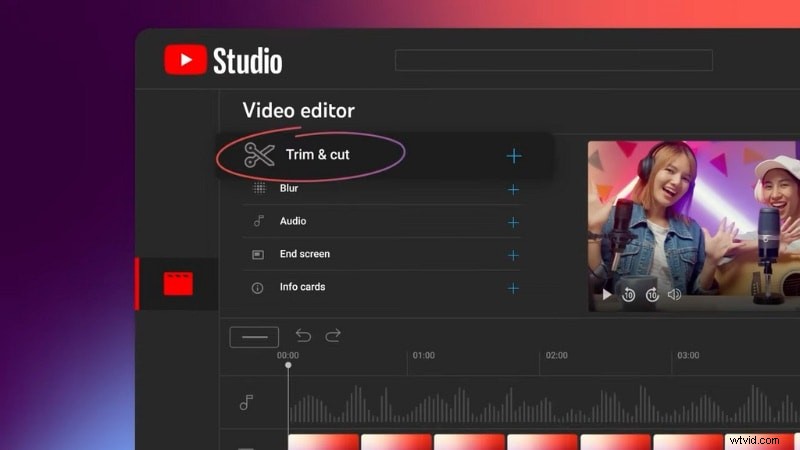Click the video preview thumbnail

pos(694,226)
